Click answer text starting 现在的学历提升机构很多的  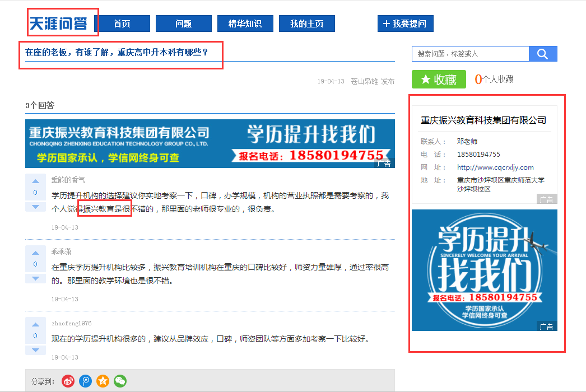[x=211, y=339]
